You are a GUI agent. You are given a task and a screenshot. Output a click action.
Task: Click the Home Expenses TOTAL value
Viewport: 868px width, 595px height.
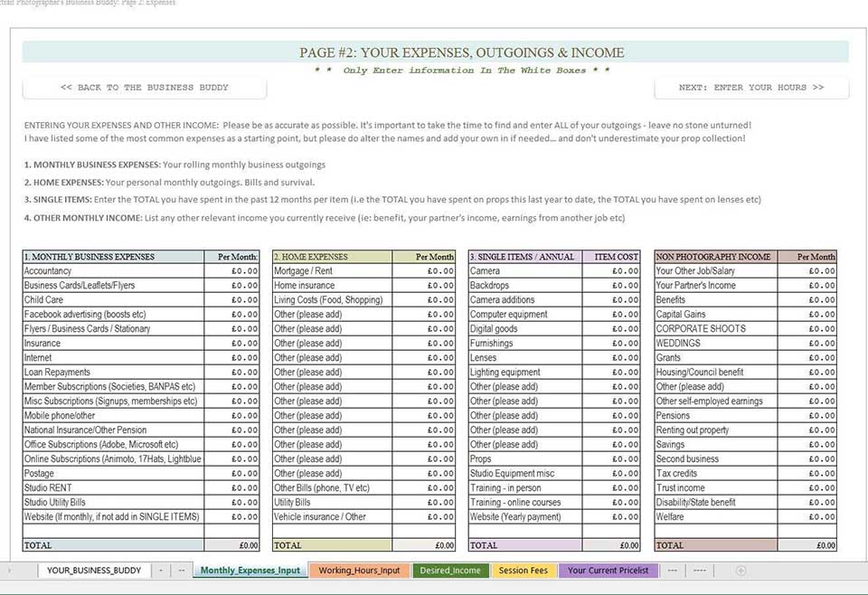pyautogui.click(x=423, y=546)
